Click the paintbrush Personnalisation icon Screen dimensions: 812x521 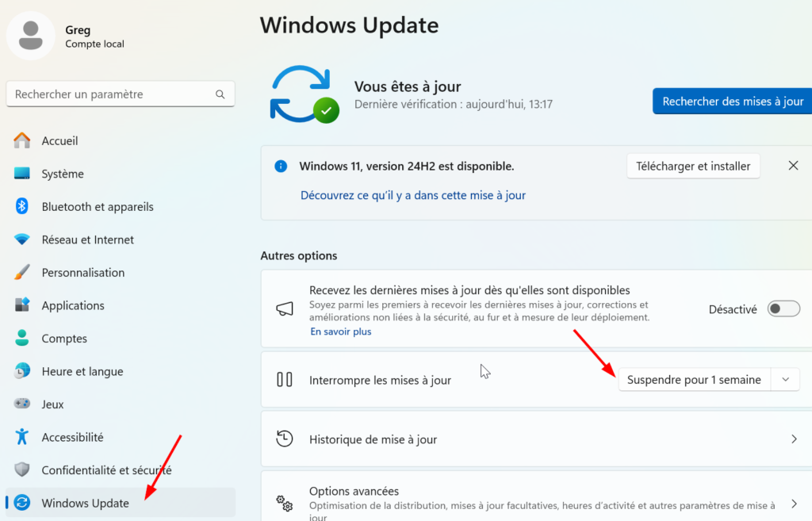point(21,272)
